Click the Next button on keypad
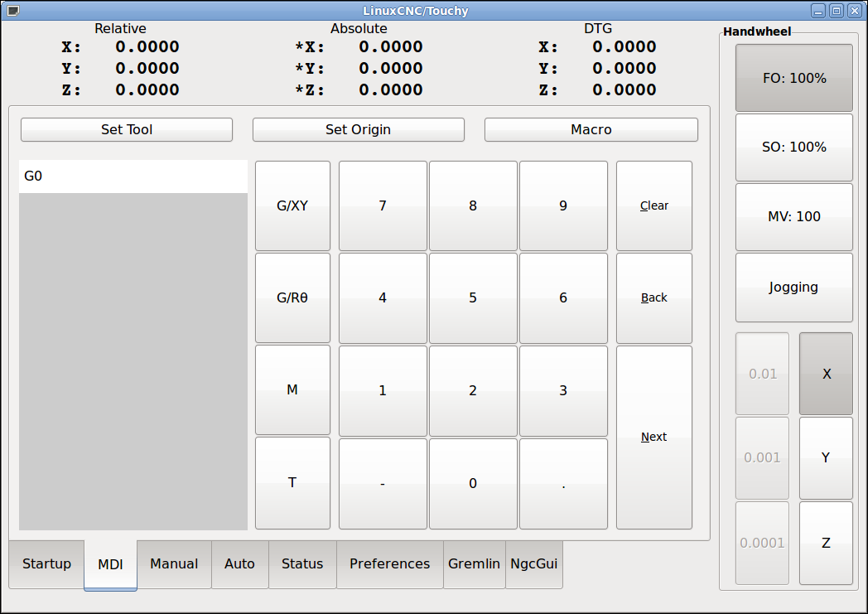 (x=653, y=438)
